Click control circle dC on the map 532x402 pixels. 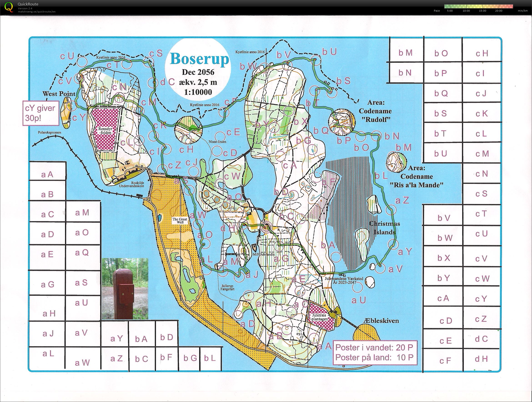point(153,83)
